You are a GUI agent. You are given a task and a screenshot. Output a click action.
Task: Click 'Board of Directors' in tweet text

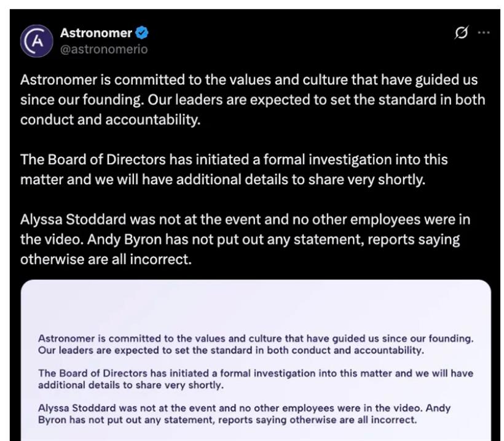(x=107, y=159)
